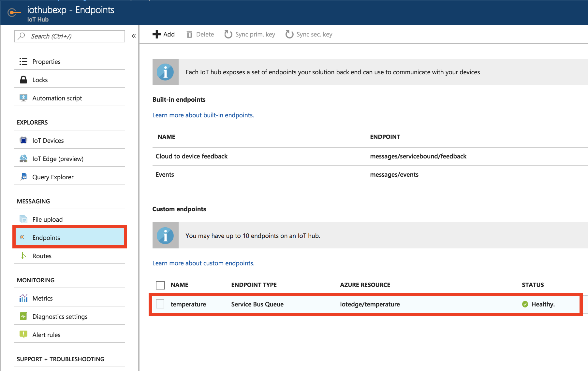Click messages/servicebound/feedback endpoint value
The image size is (588, 371).
pos(418,156)
